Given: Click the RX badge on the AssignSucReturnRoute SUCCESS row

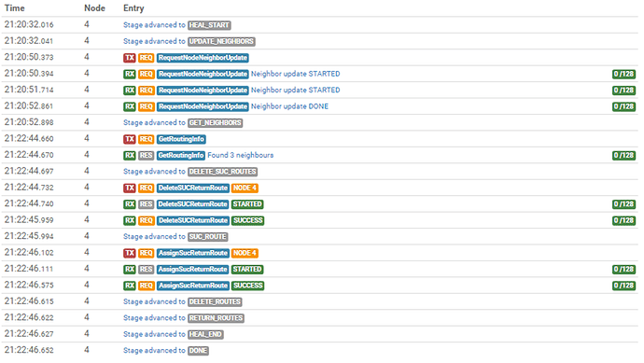Looking at the screenshot, I should (x=130, y=286).
